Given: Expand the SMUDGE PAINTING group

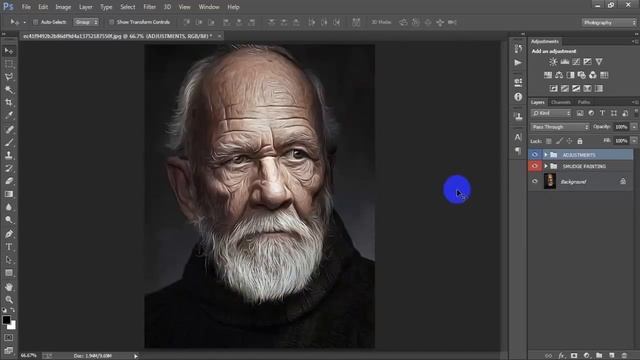Looking at the screenshot, I should click(x=546, y=166).
